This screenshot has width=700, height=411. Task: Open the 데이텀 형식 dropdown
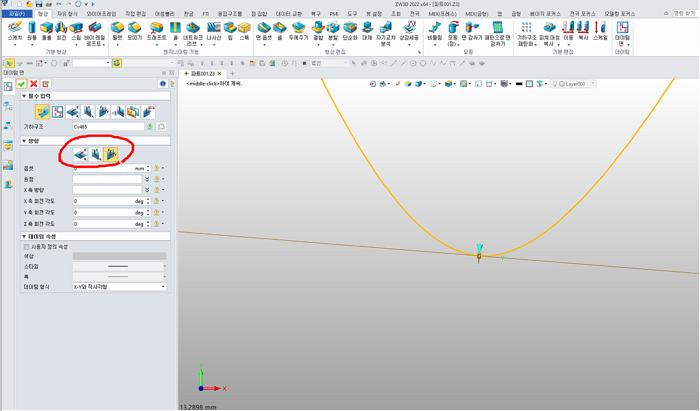coord(119,287)
